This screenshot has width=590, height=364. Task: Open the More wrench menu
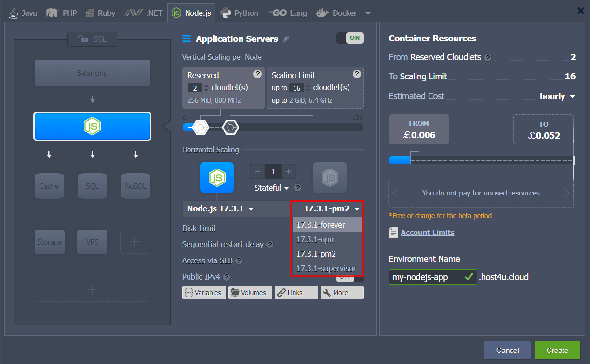click(342, 292)
